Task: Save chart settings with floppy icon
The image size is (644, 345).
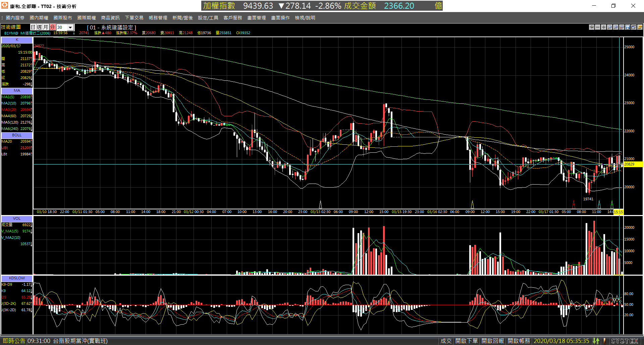Action: point(628,27)
